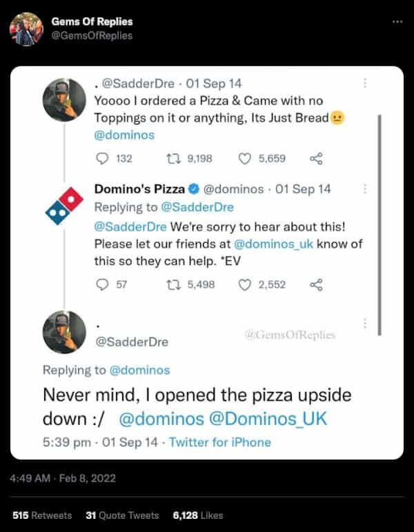This screenshot has width=414, height=532.
Task: View the 515 Retweets list
Action: point(42,515)
